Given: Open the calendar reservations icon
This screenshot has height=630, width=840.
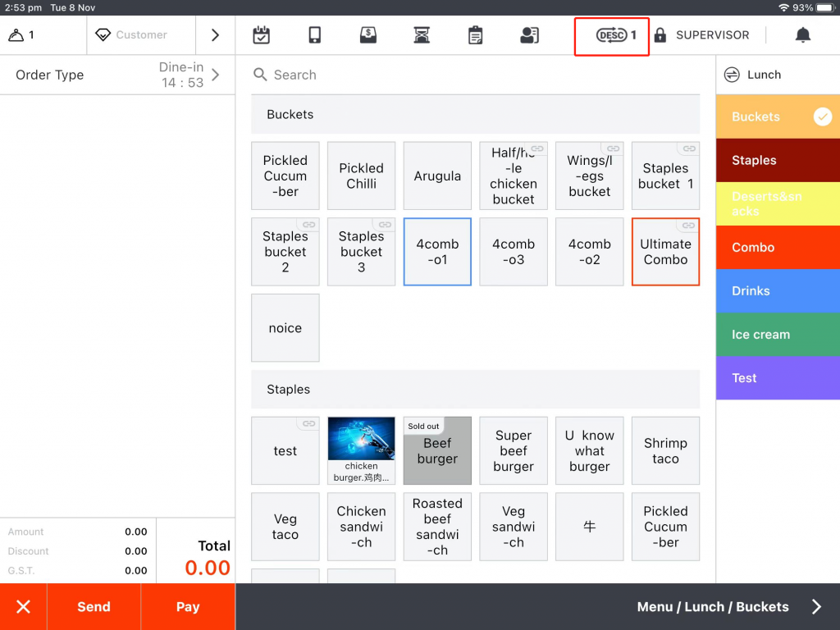Looking at the screenshot, I should pyautogui.click(x=261, y=35).
